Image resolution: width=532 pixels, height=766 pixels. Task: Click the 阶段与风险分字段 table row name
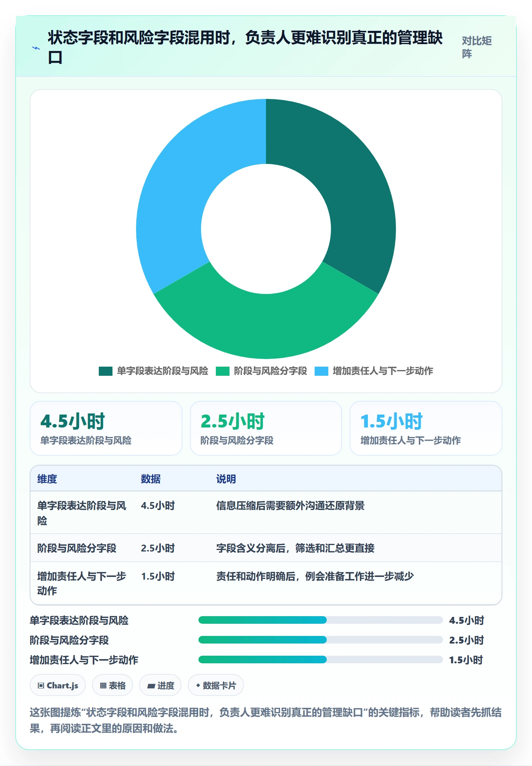coord(77,548)
